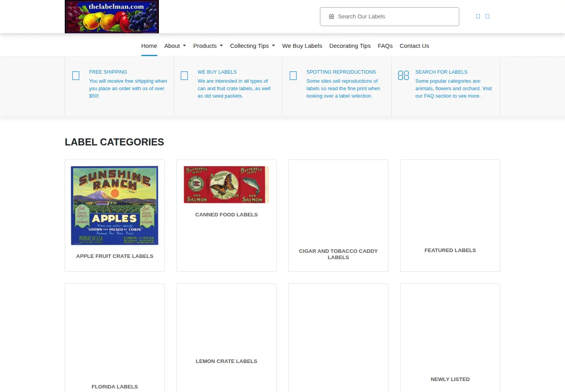Open Decorating Tips page
The height and width of the screenshot is (392, 565).
point(350,46)
